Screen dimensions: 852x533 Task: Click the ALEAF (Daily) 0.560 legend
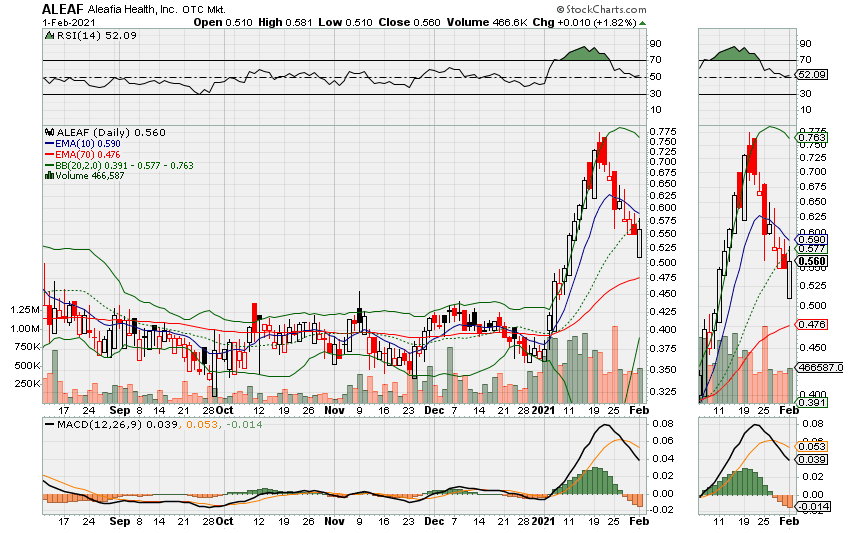[x=111, y=133]
